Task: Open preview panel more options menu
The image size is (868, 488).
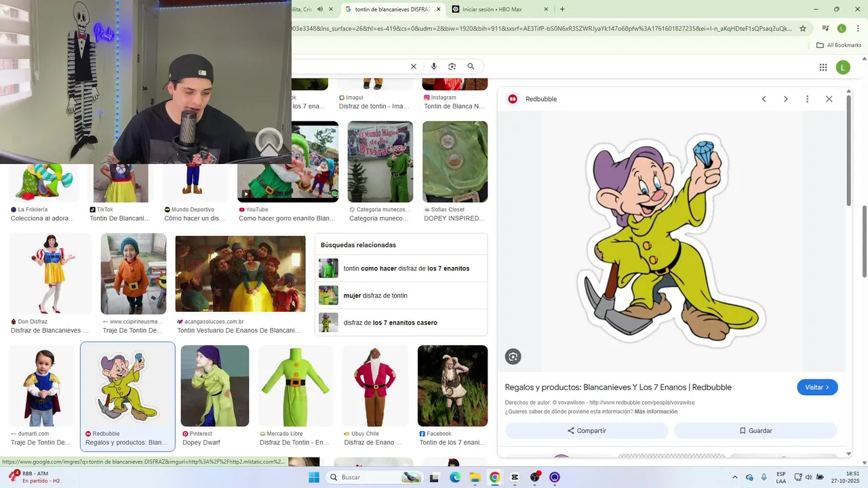Action: pyautogui.click(x=807, y=99)
